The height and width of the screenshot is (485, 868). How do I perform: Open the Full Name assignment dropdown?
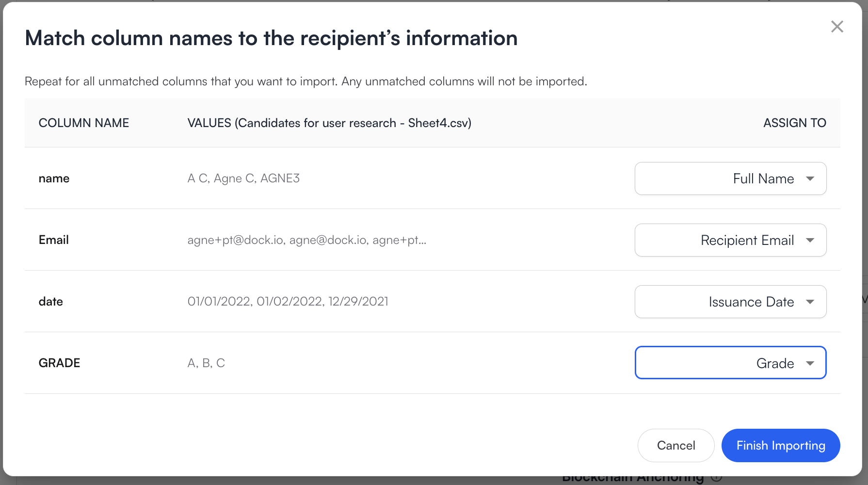730,179
